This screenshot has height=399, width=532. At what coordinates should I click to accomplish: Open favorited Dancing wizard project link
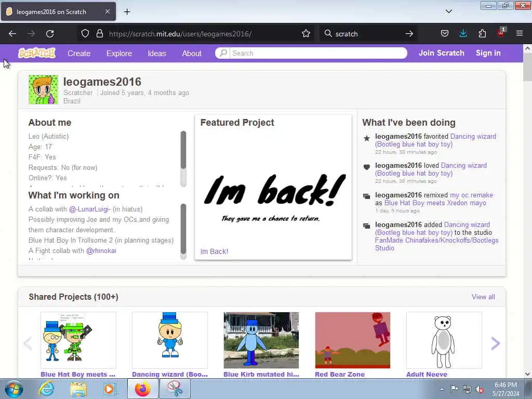(435, 140)
